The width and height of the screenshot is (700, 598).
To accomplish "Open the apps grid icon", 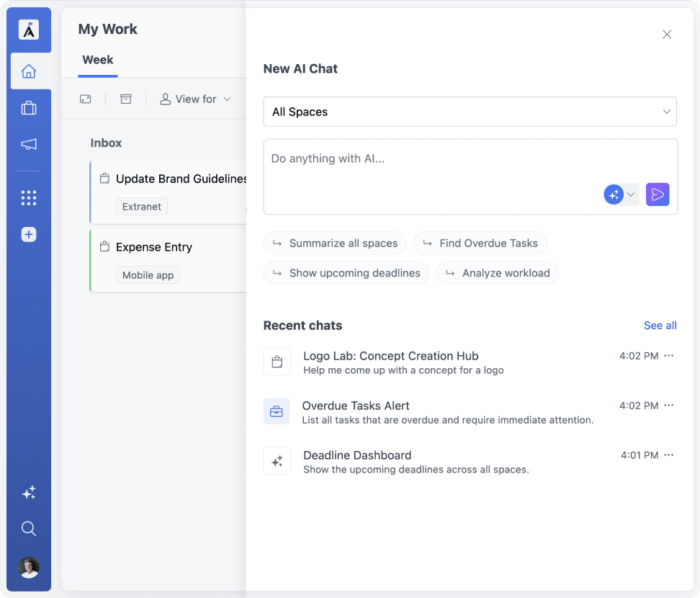I will coord(29,198).
